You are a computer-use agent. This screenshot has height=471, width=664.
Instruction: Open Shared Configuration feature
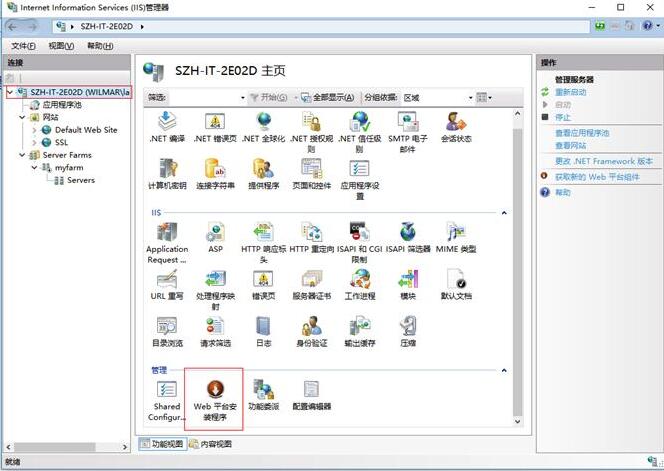167,400
